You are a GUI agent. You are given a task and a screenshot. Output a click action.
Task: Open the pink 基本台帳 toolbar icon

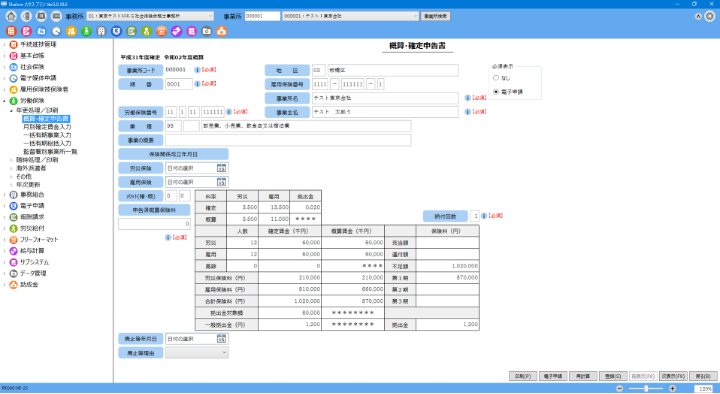(x=26, y=31)
